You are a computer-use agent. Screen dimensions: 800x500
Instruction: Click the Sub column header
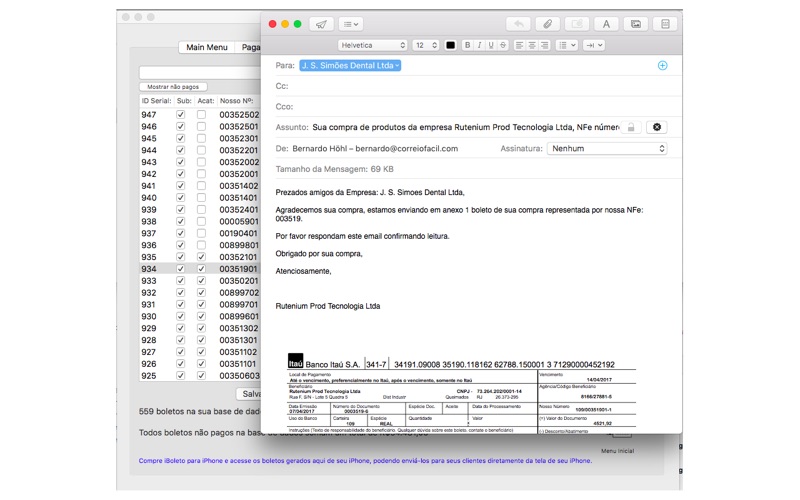point(184,101)
